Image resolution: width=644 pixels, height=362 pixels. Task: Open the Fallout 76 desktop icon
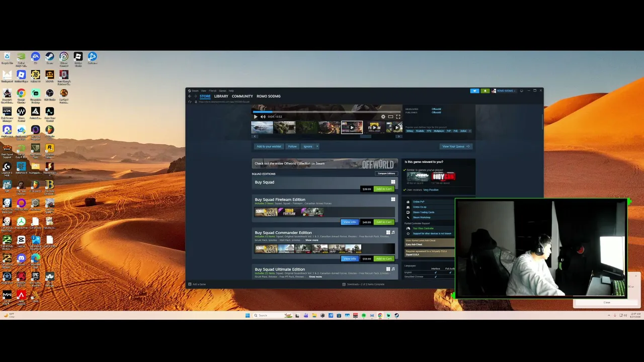point(35,76)
